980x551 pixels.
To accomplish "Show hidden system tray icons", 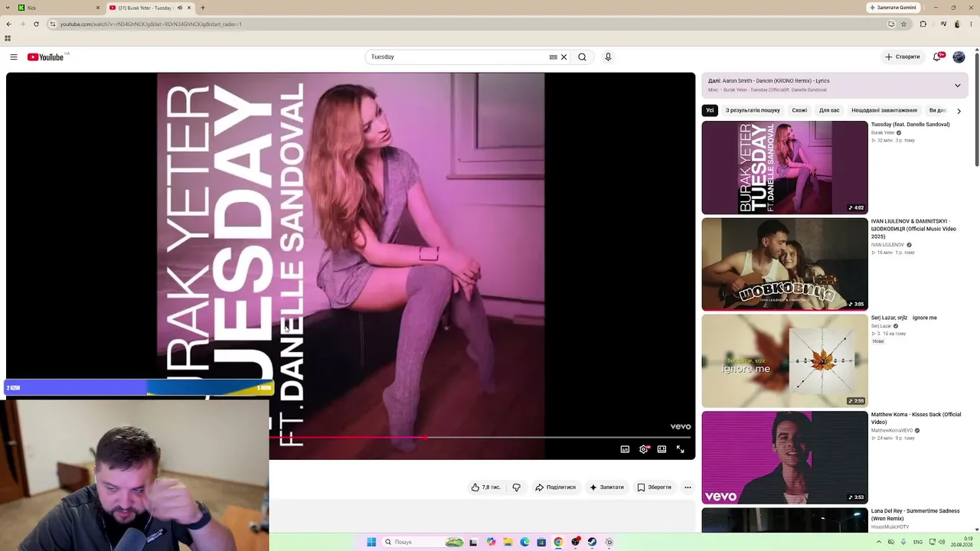I will point(878,542).
